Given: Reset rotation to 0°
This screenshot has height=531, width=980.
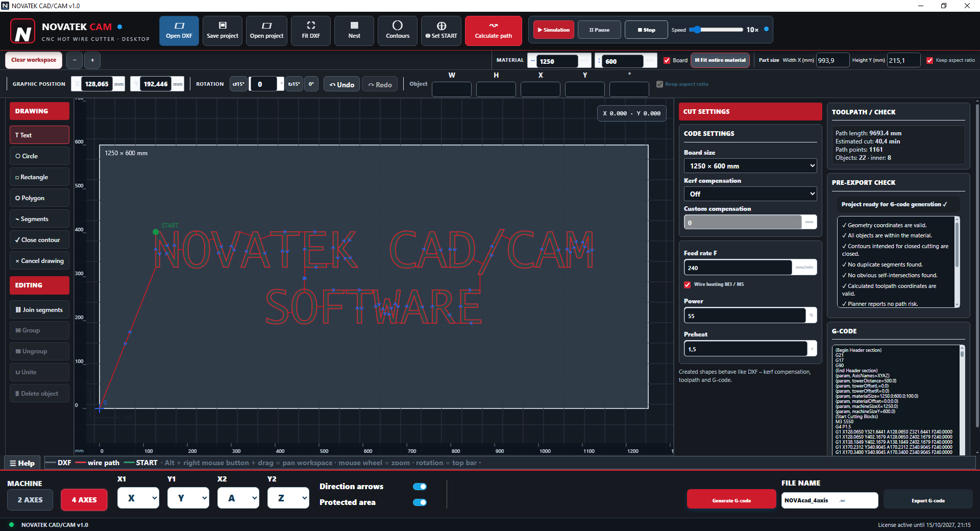Looking at the screenshot, I should pyautogui.click(x=311, y=84).
